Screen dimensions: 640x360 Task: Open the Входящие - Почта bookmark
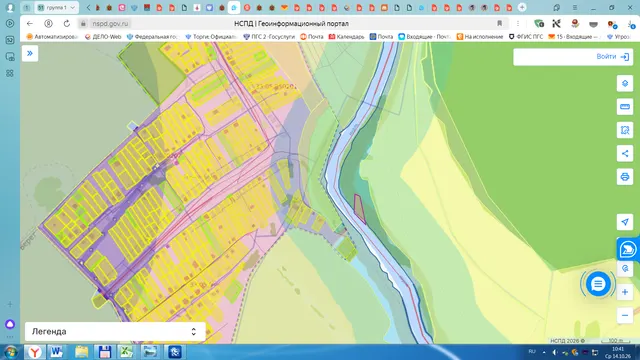[x=424, y=37]
